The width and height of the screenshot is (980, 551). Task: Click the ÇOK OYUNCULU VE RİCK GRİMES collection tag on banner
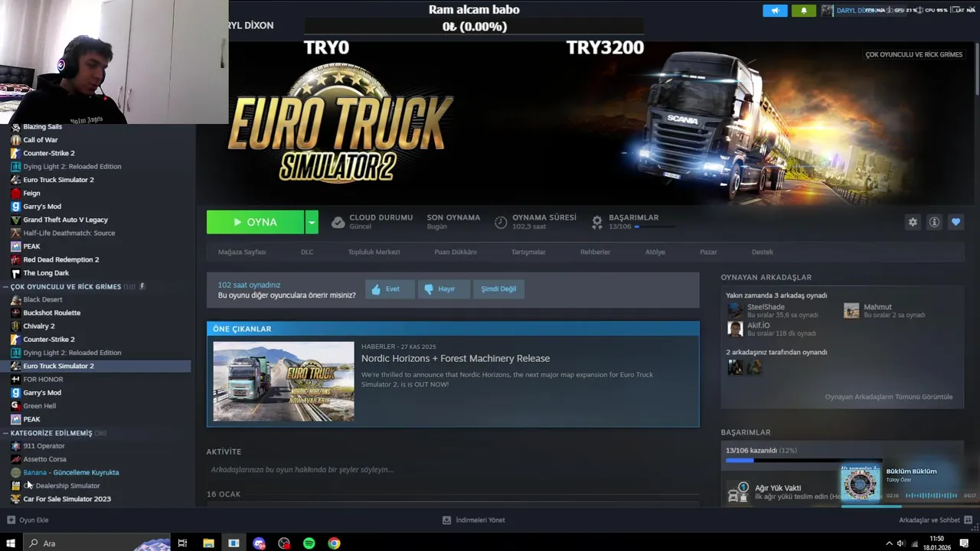pyautogui.click(x=913, y=55)
